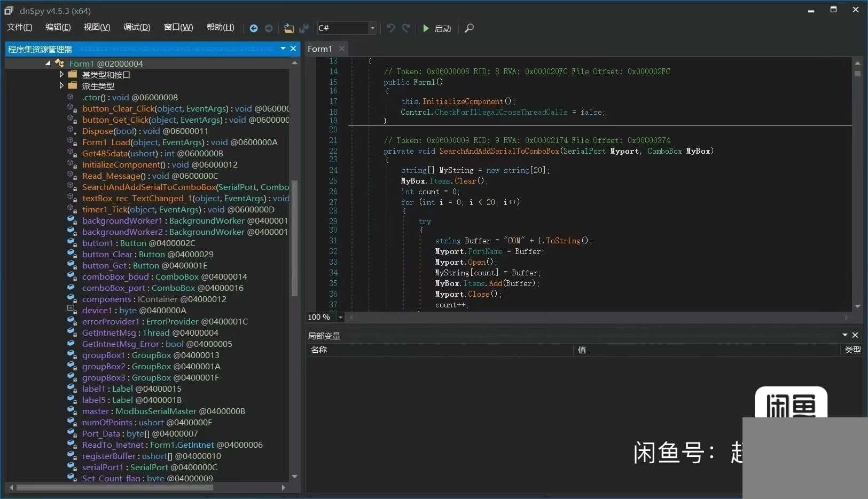Open the 调试(D) menu
The height and width of the screenshot is (499, 868).
tap(137, 27)
